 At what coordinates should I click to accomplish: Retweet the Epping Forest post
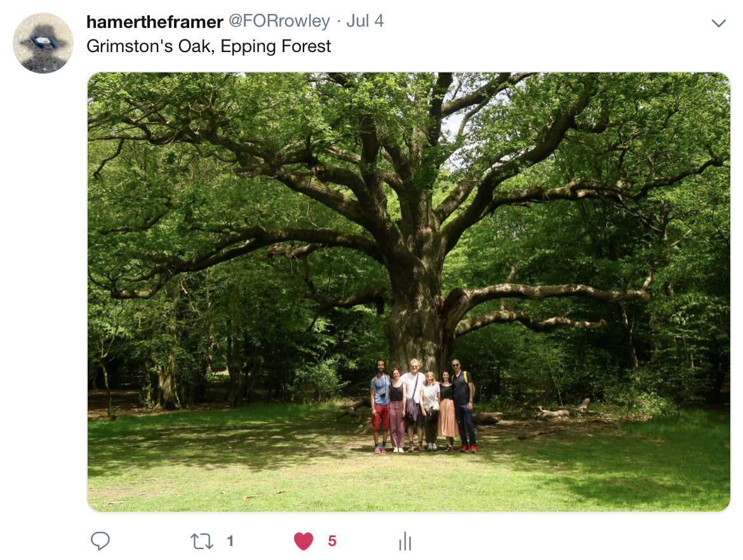(202, 541)
